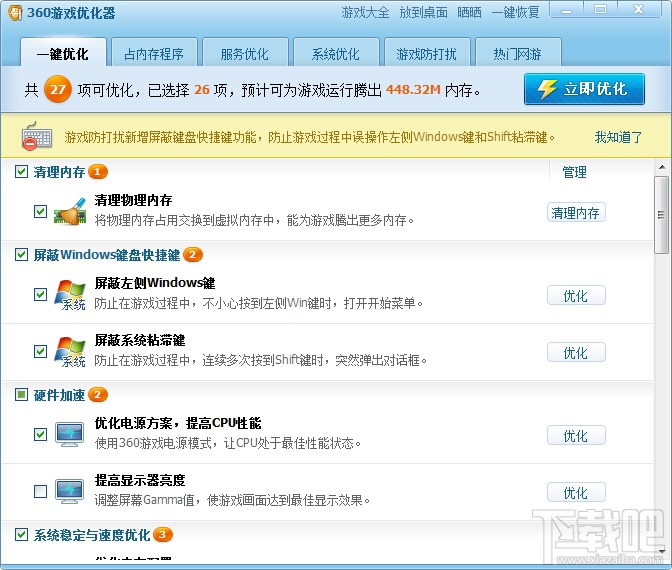
Task: Toggle the 系统稳定与速度优化 group checkbox
Action: 21,534
